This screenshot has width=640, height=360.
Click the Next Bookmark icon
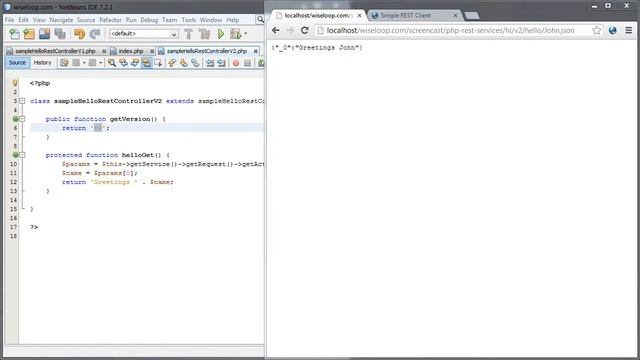point(184,63)
